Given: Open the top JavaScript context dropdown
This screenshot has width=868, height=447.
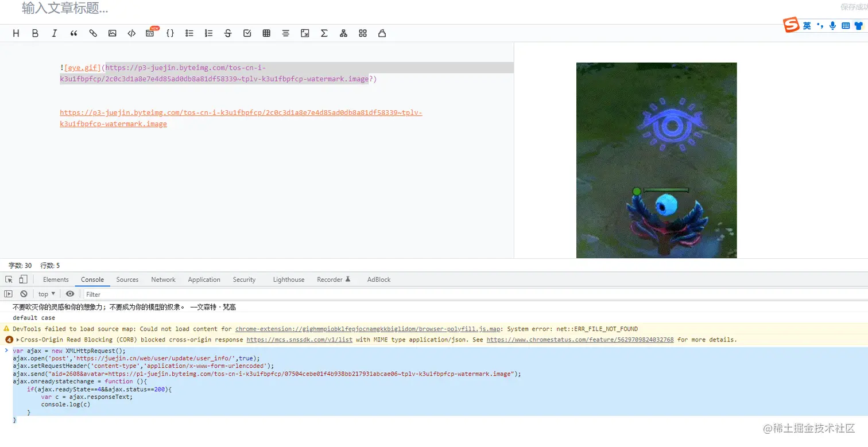Looking at the screenshot, I should [47, 294].
